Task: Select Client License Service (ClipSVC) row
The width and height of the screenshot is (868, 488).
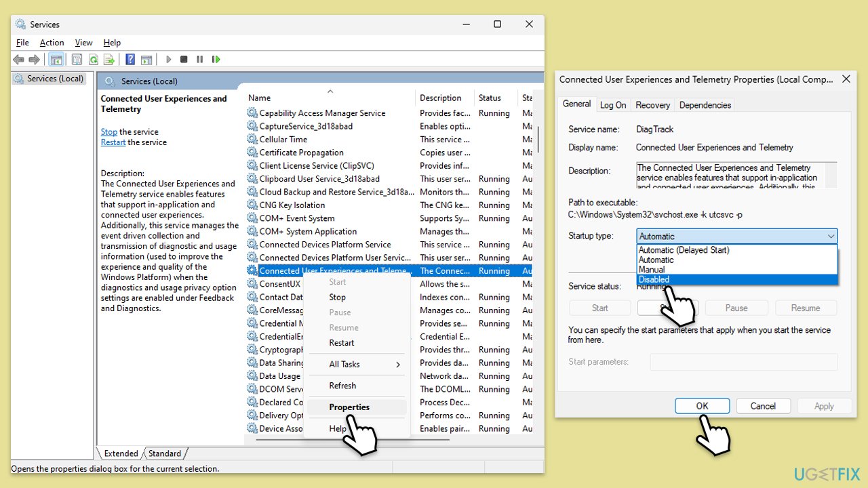Action: pos(390,166)
